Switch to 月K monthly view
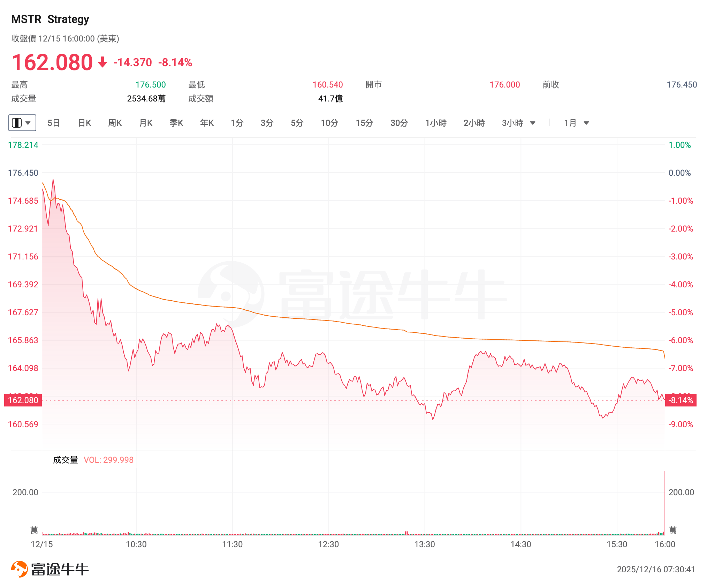707x588 pixels. pyautogui.click(x=146, y=123)
